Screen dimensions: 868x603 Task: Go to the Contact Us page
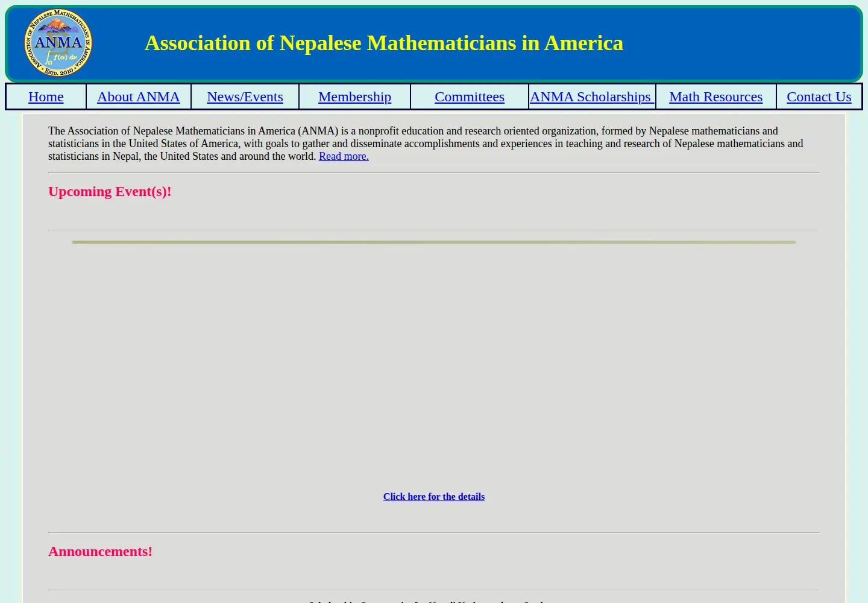819,96
